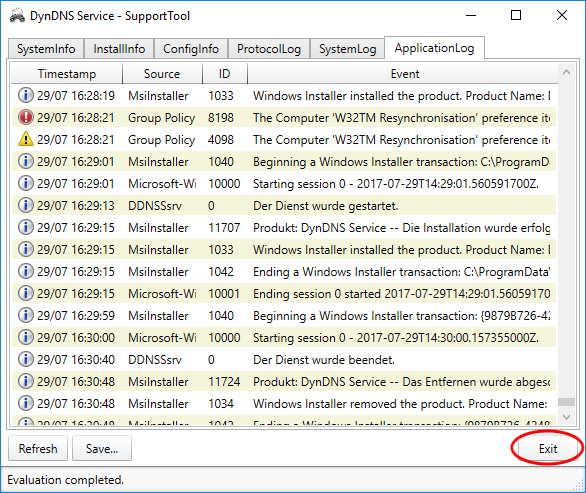Click ID cell '10001'

point(224,294)
